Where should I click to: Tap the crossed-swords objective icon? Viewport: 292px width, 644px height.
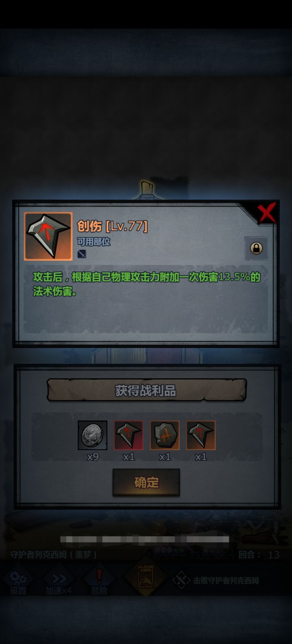tap(181, 580)
